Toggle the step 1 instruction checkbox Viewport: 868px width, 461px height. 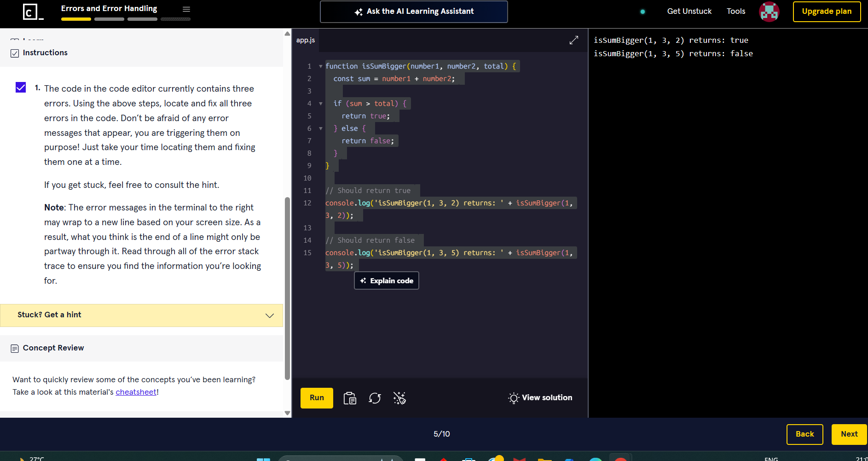pos(21,88)
